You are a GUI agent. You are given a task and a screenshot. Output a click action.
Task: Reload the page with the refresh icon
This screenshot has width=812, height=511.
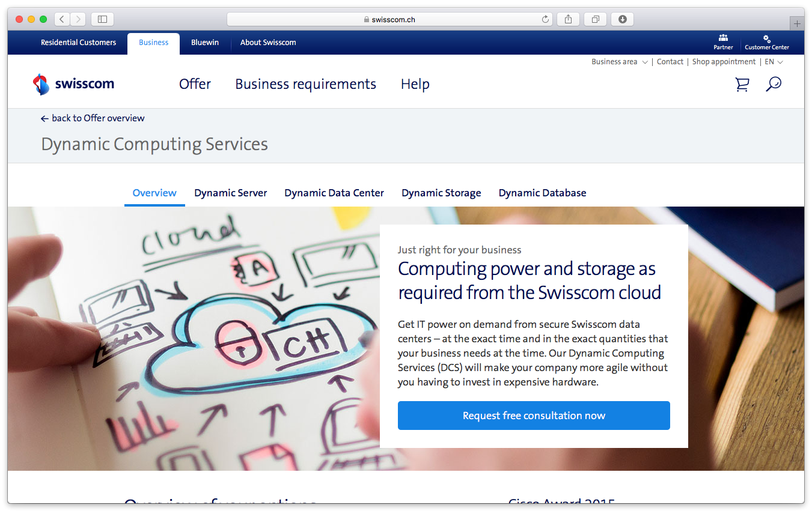click(545, 19)
